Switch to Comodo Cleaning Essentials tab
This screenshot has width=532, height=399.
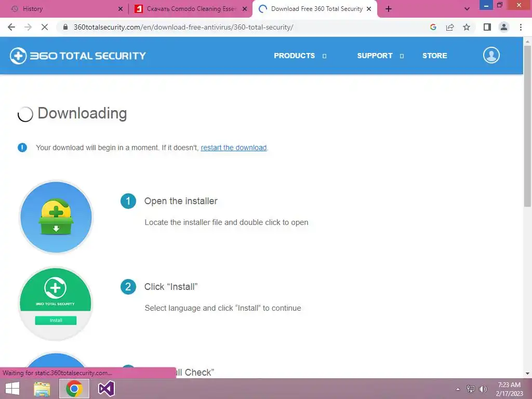click(x=190, y=9)
